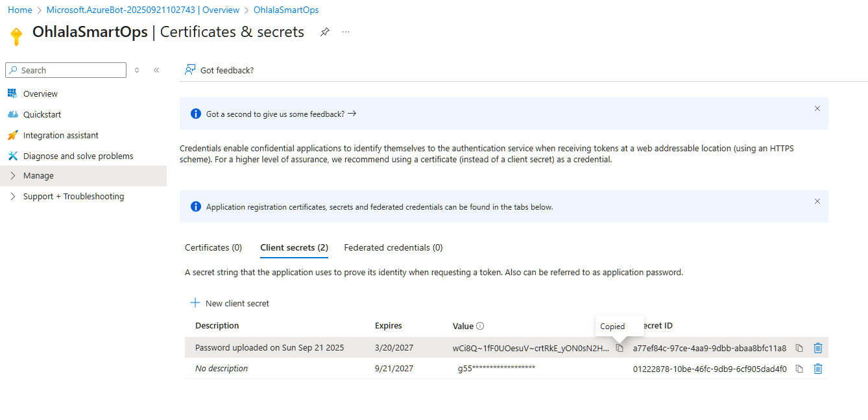Pin the Certificates & secrets page

tap(325, 32)
